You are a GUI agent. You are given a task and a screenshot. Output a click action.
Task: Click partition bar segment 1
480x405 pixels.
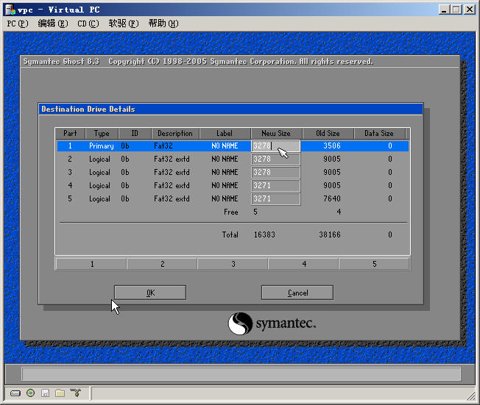pyautogui.click(x=92, y=264)
